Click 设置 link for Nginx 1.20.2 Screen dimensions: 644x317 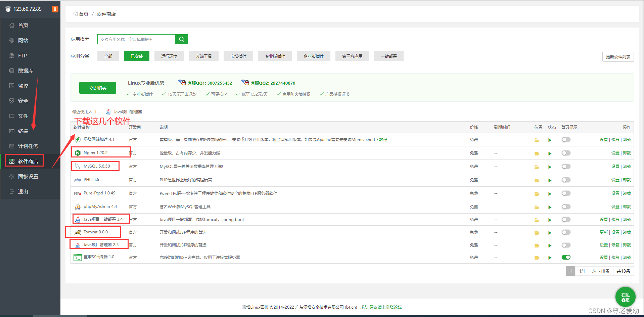[x=615, y=153]
